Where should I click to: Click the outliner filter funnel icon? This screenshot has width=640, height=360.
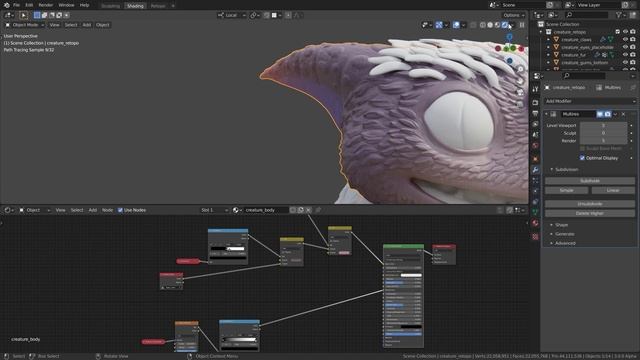point(619,15)
